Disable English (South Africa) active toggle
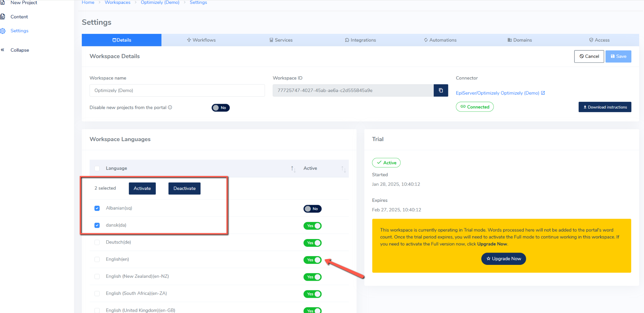The height and width of the screenshot is (313, 644). click(312, 294)
